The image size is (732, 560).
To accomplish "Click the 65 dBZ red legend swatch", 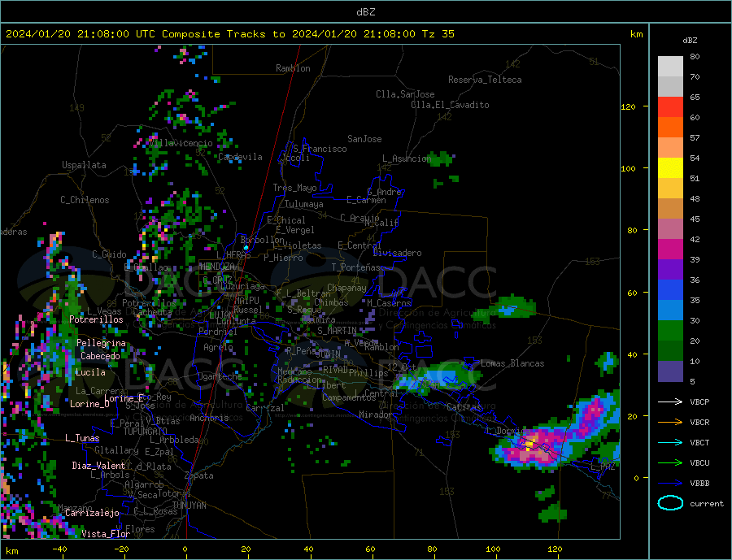I will (x=670, y=106).
